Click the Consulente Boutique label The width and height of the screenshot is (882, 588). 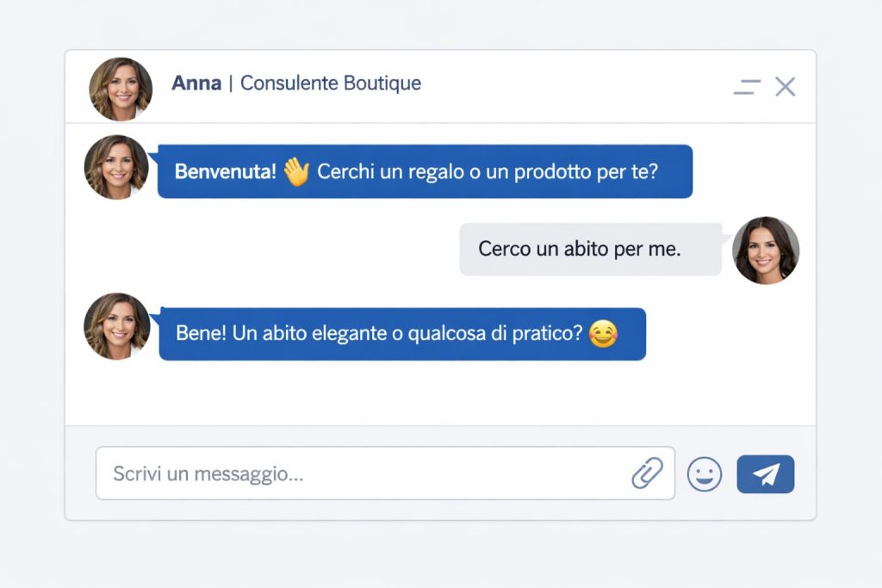(x=331, y=84)
